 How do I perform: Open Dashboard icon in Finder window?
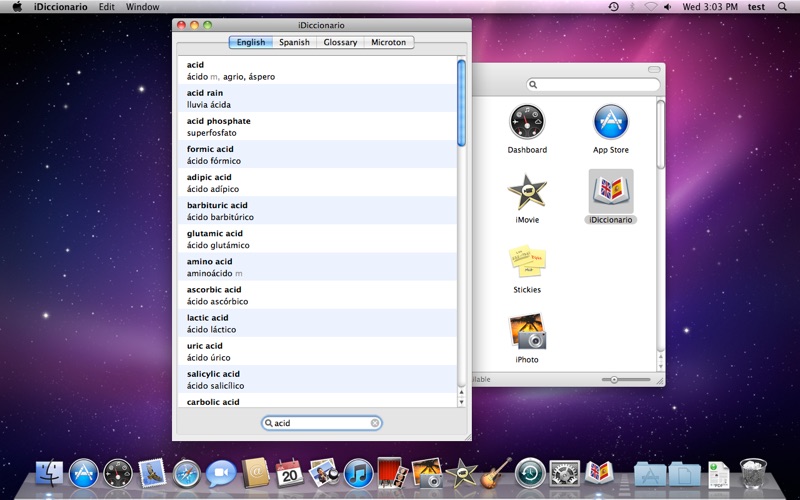[527, 122]
